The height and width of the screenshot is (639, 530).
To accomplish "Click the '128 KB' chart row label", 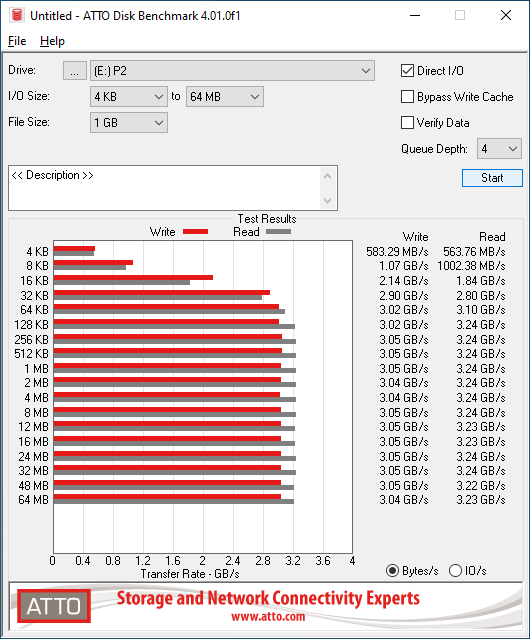I will [x=31, y=325].
